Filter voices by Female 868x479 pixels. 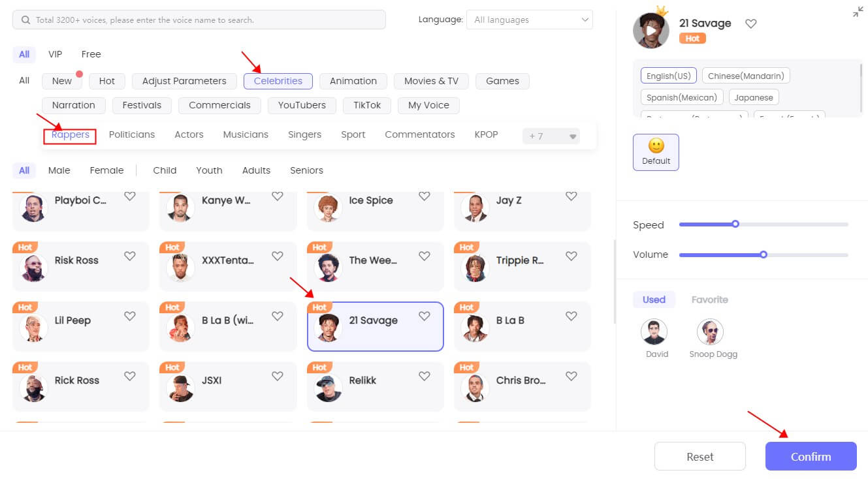106,170
